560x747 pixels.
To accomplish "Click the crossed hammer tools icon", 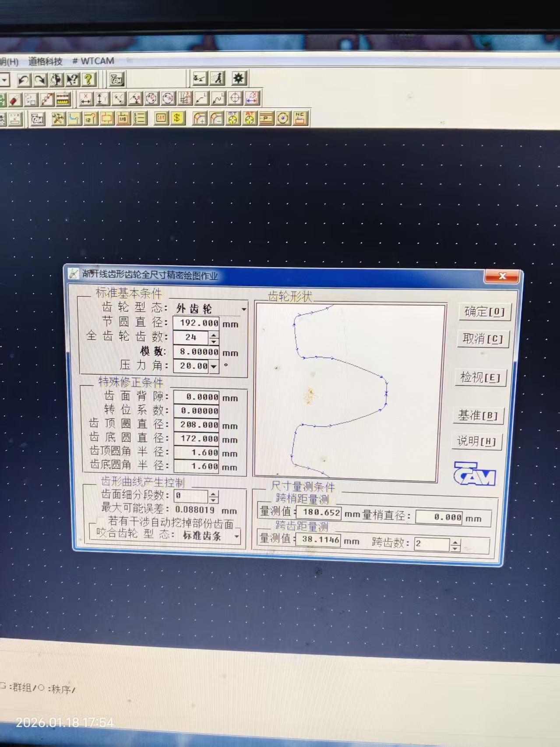I will [x=58, y=119].
